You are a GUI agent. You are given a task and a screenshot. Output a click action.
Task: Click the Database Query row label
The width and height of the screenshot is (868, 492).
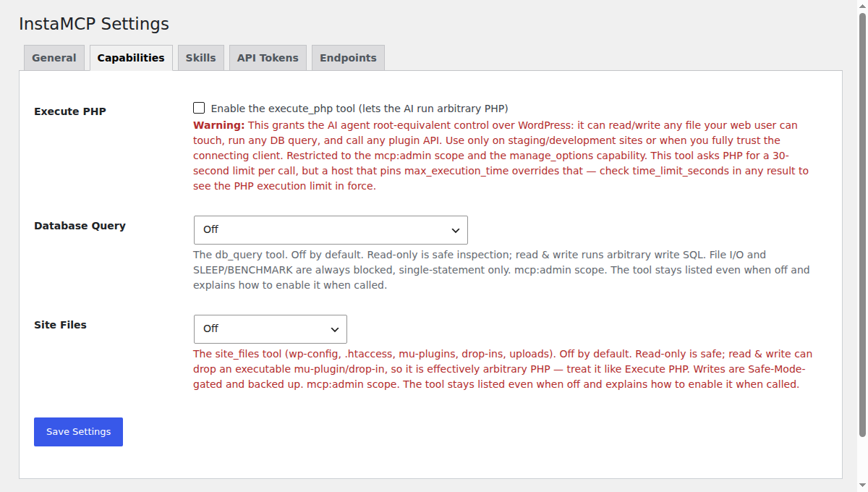pos(80,226)
